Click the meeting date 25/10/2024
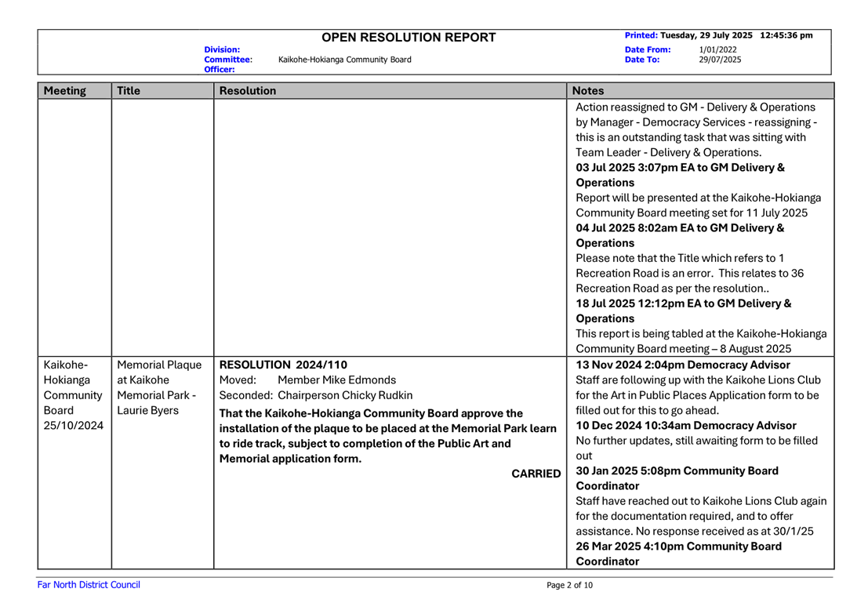This screenshot has width=868, height=614. [74, 425]
